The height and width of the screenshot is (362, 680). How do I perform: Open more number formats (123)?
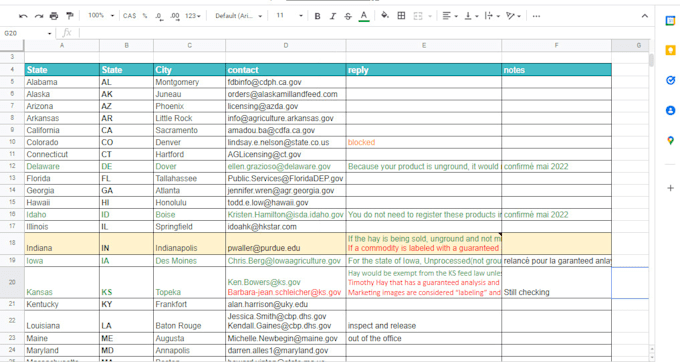[193, 16]
